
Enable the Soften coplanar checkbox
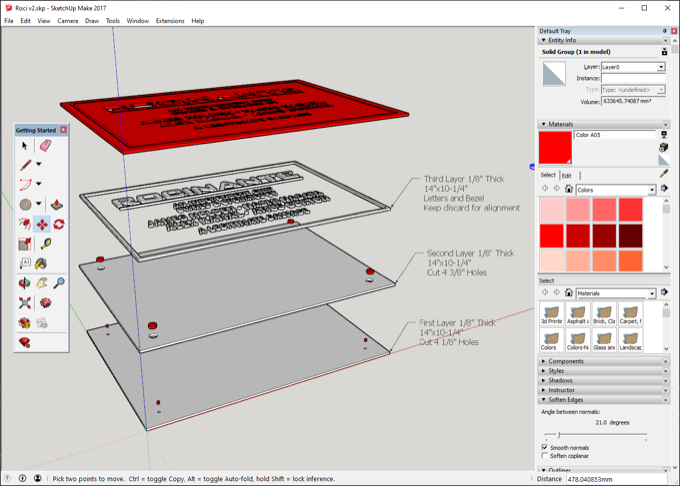pyautogui.click(x=545, y=455)
